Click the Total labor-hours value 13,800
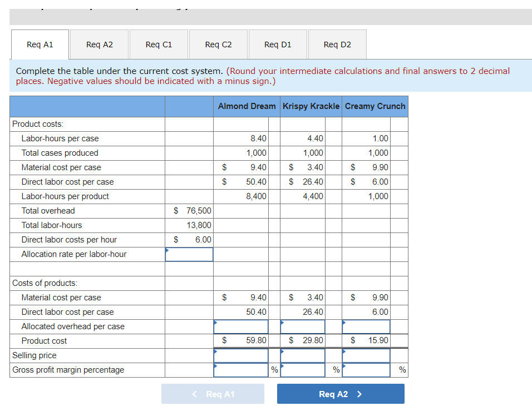The image size is (532, 411). (x=199, y=225)
